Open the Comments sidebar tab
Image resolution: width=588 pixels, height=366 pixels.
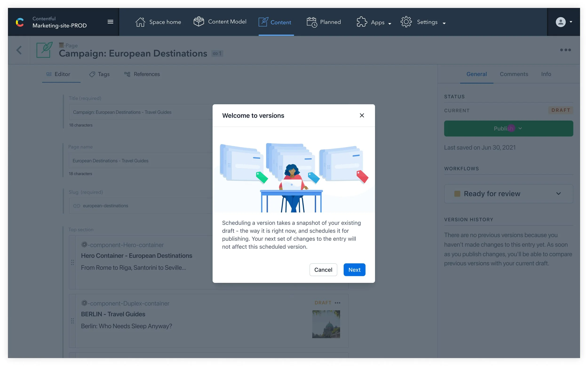click(x=514, y=74)
